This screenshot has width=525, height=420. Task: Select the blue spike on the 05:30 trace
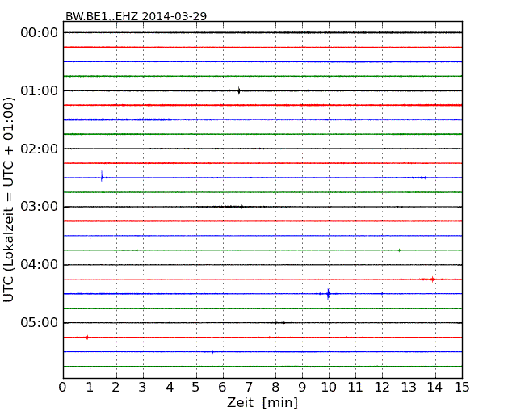pos(212,351)
